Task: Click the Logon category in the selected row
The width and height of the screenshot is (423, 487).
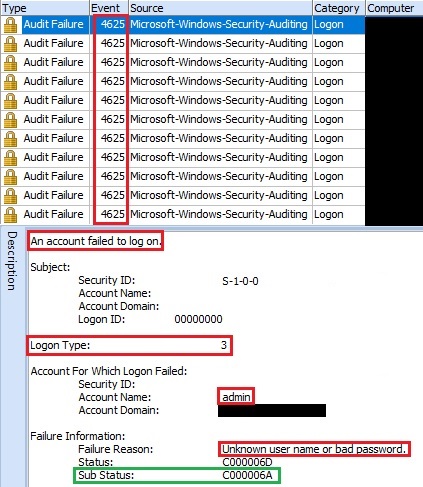Action: click(329, 24)
